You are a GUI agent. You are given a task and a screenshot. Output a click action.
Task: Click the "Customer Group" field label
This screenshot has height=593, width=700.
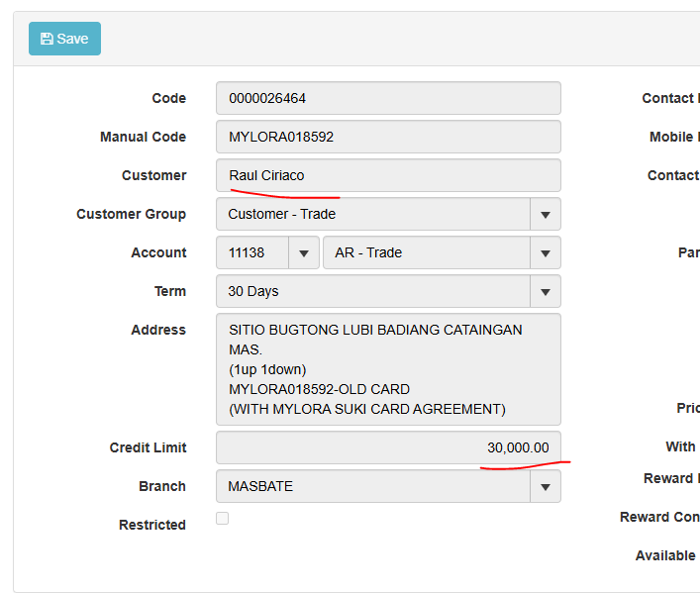[131, 214]
